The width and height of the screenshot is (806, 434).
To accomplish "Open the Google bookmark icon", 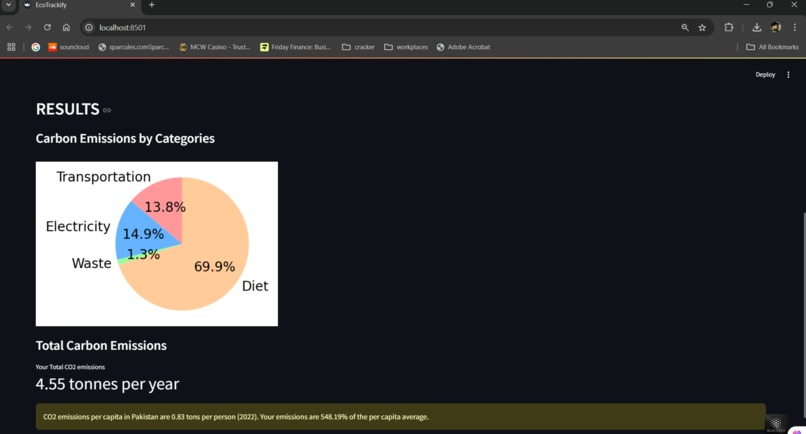I will tap(35, 47).
